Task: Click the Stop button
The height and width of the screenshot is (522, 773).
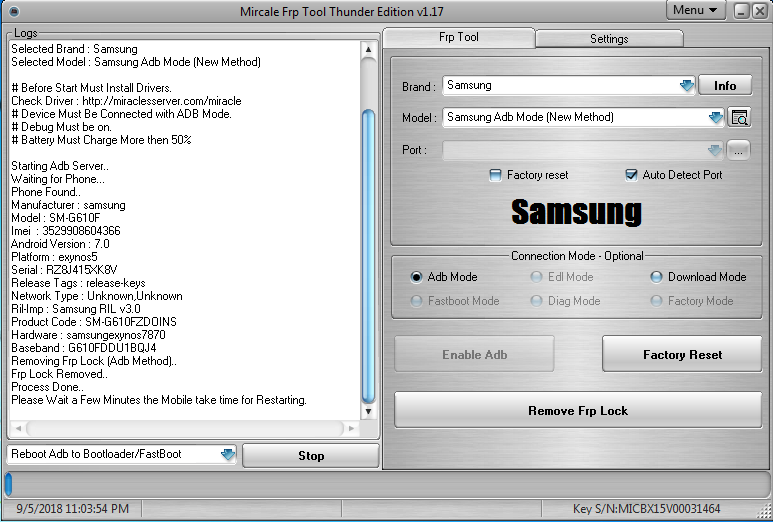Action: pyautogui.click(x=311, y=456)
